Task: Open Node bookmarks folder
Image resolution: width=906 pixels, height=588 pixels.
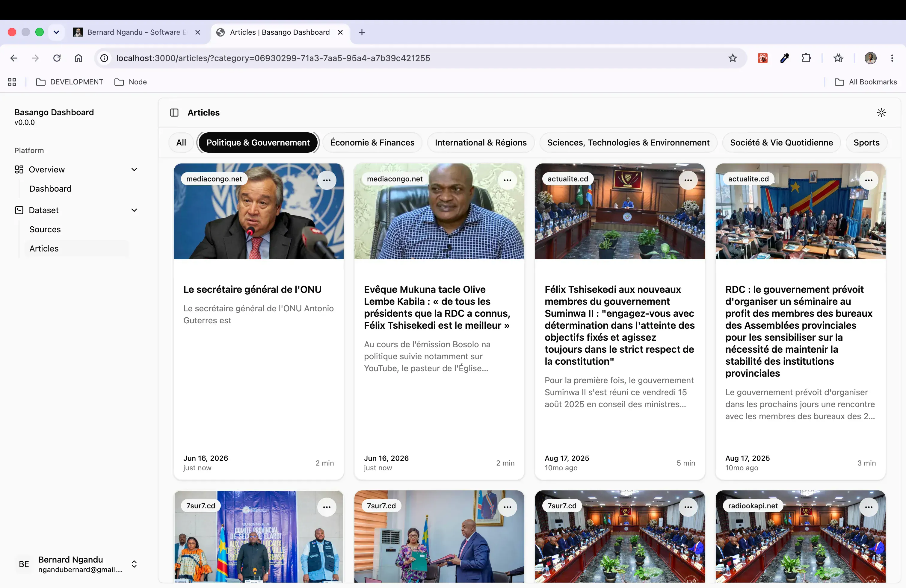Action: point(131,82)
